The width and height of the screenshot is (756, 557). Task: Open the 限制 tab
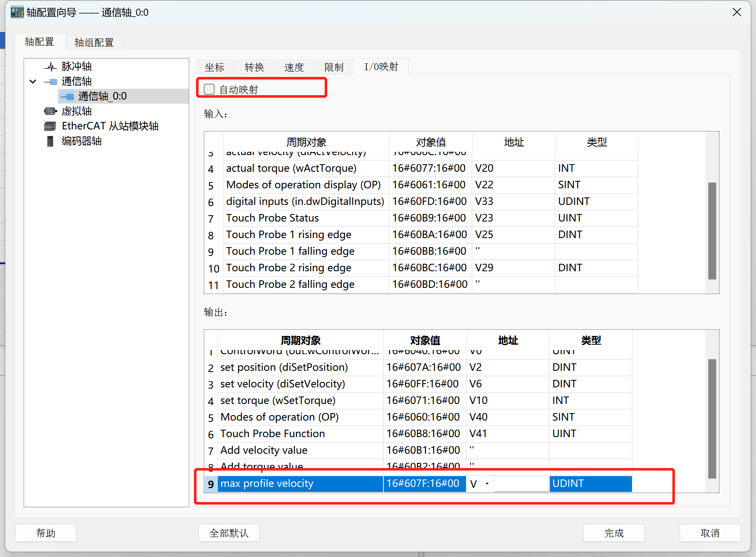(334, 67)
